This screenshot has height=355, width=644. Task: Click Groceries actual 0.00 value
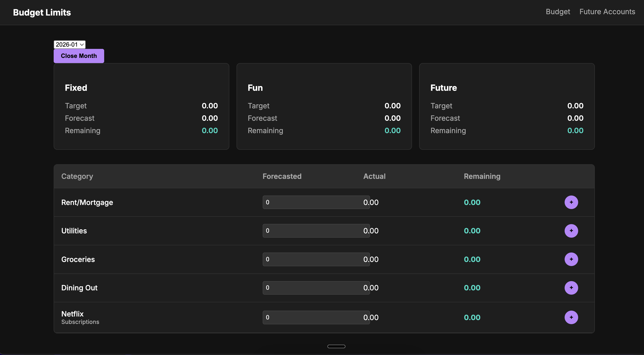(x=371, y=259)
